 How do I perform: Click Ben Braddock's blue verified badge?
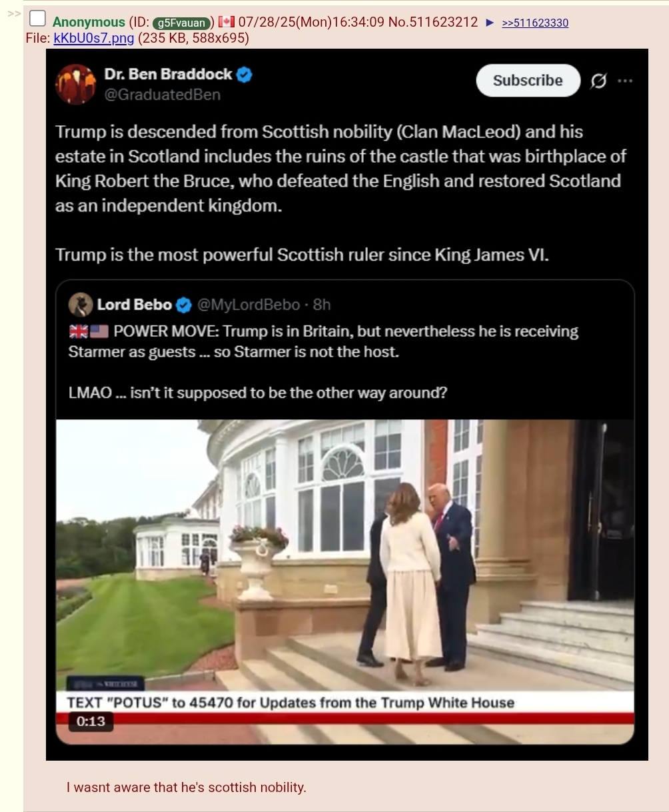(x=245, y=75)
